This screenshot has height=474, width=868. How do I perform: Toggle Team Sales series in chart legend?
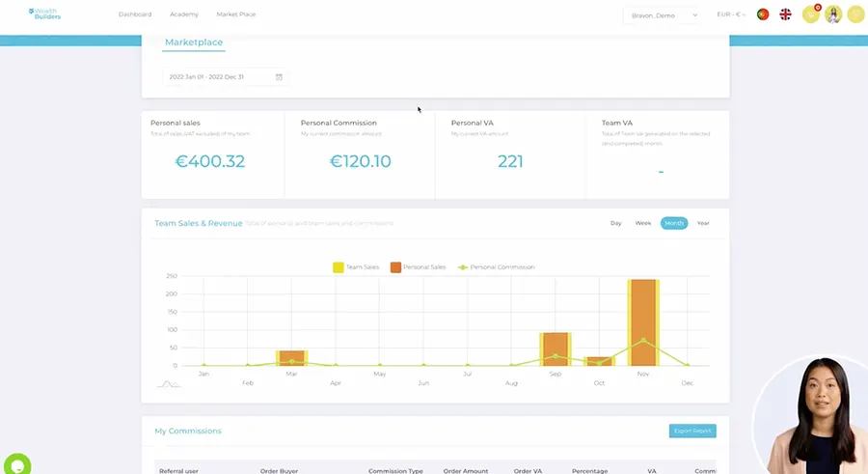click(x=356, y=267)
